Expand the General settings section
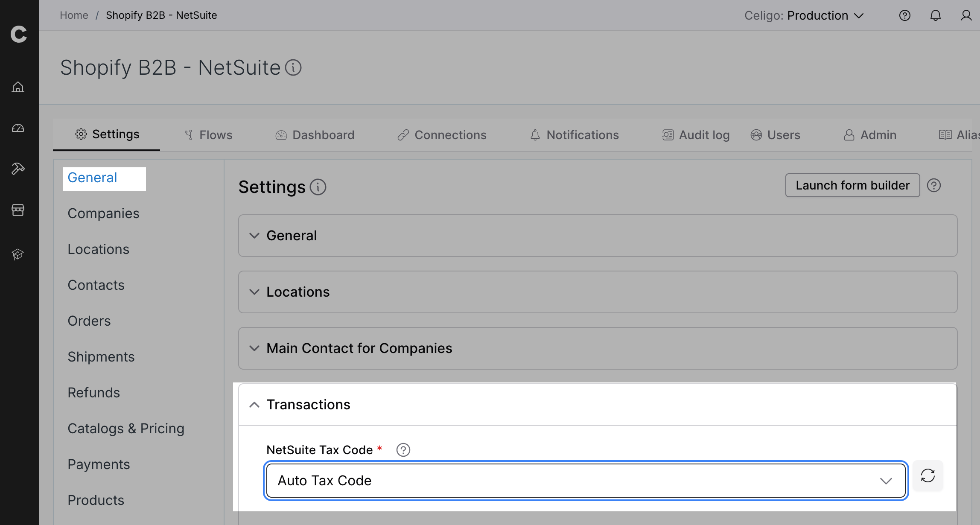980x525 pixels. 598,236
